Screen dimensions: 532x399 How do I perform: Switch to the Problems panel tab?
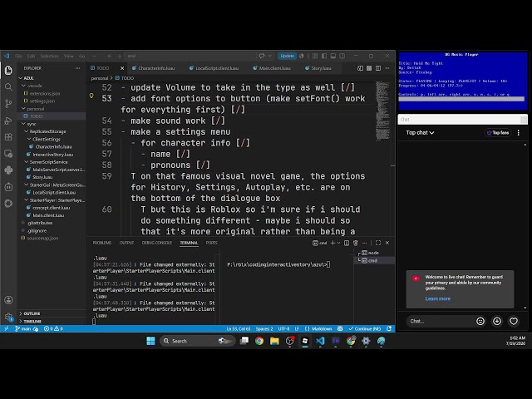click(101, 243)
